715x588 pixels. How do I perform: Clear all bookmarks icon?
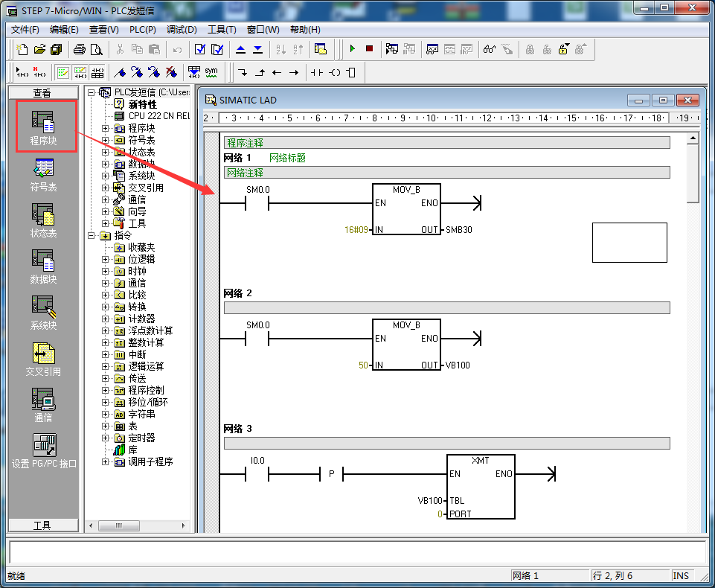pyautogui.click(x=171, y=72)
